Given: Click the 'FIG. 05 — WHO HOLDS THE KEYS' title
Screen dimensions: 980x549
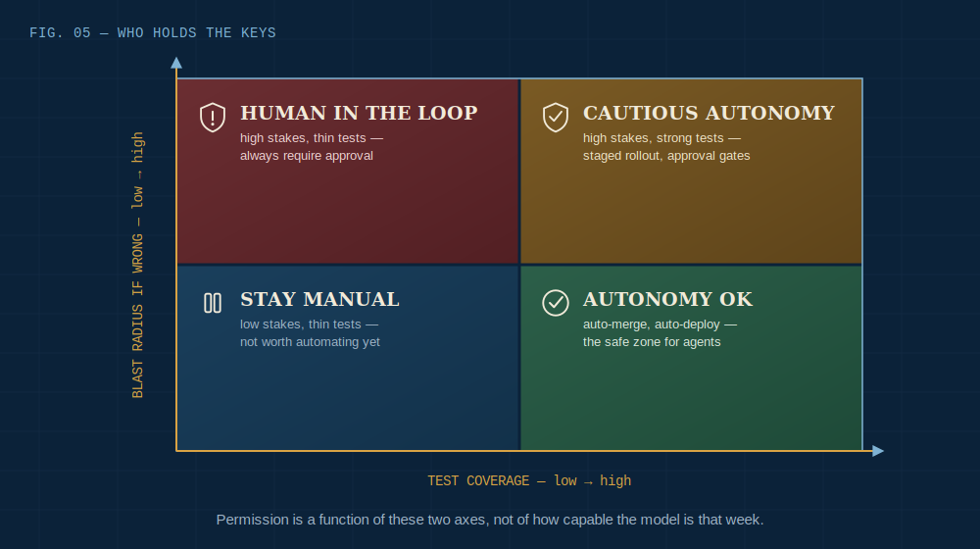Looking at the screenshot, I should 153,33.
